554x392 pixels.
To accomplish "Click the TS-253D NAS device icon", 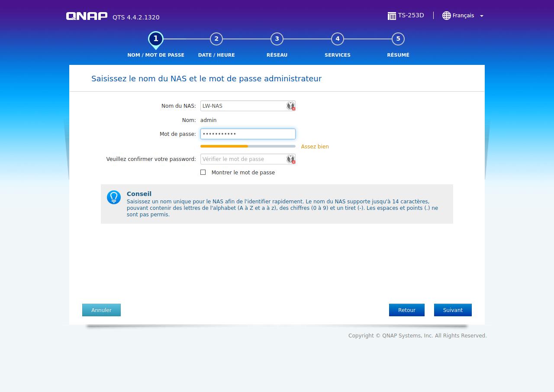I will (392, 16).
